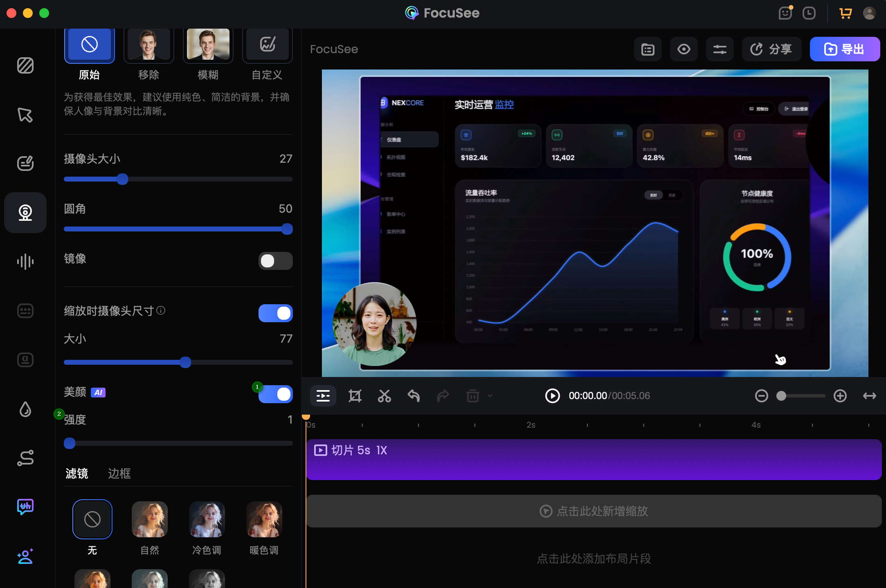Undo the last action
The height and width of the screenshot is (588, 886).
(x=414, y=396)
